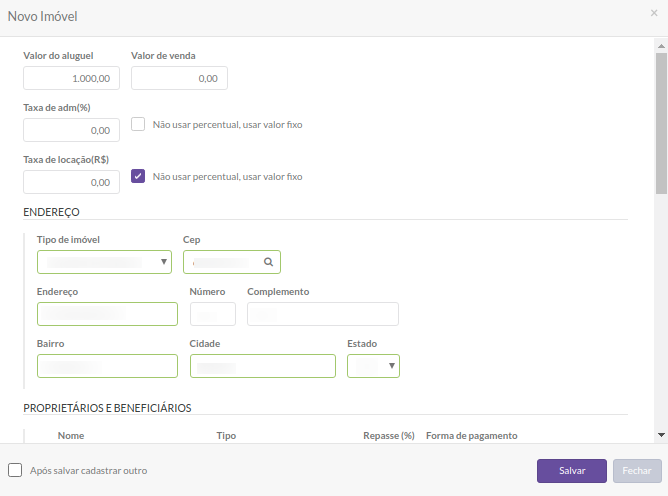This screenshot has height=496, width=668.
Task: Click the Tipo column header
Action: pos(226,435)
